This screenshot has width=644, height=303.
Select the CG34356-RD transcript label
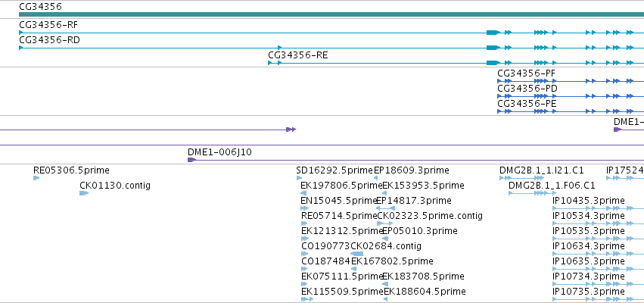pyautogui.click(x=49, y=40)
